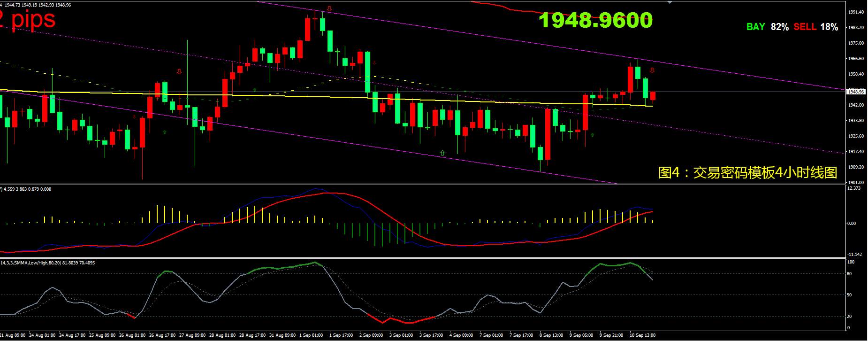Select the Stochastic 20 level label
The image size is (868, 341).
(850, 317)
